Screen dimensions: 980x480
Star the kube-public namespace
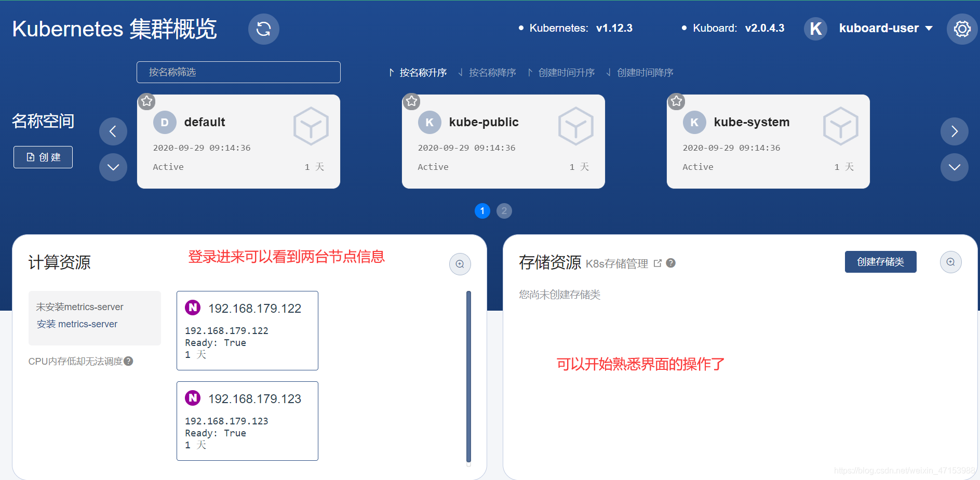tap(412, 101)
